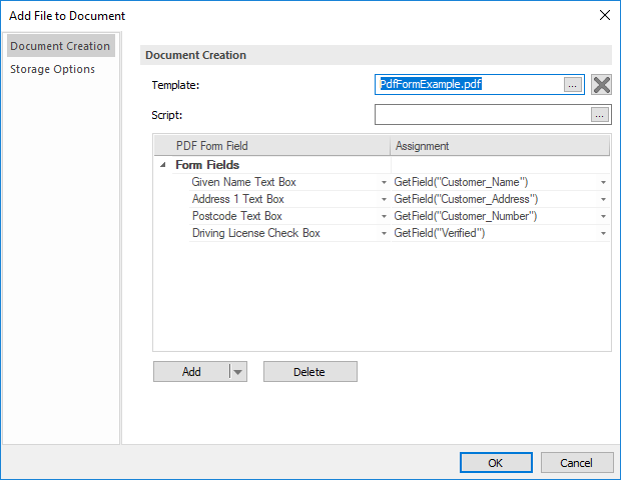
Task: Switch to the Storage Options page
Action: (53, 69)
